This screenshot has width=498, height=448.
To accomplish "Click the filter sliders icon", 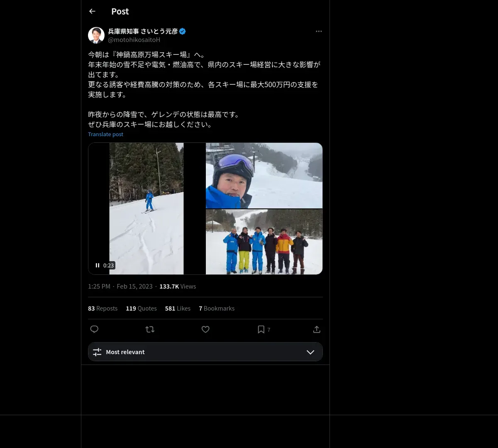I will (x=97, y=352).
